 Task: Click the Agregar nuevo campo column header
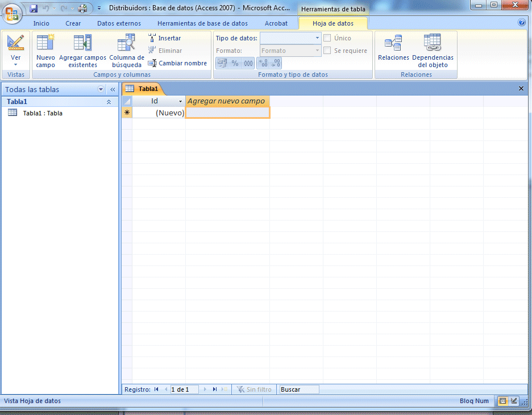(x=227, y=101)
